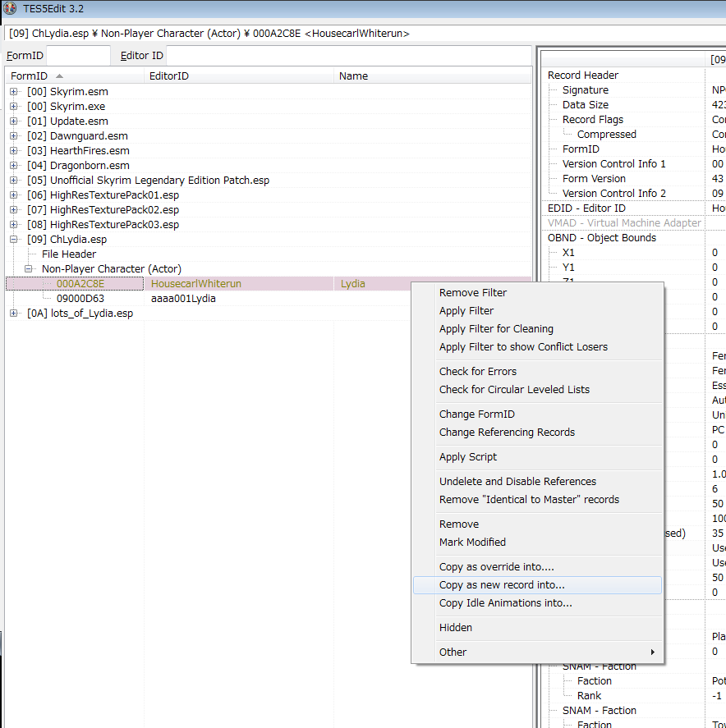Select record 09000D63 aaaa001Lydia
The height and width of the screenshot is (728, 726).
(x=80, y=299)
